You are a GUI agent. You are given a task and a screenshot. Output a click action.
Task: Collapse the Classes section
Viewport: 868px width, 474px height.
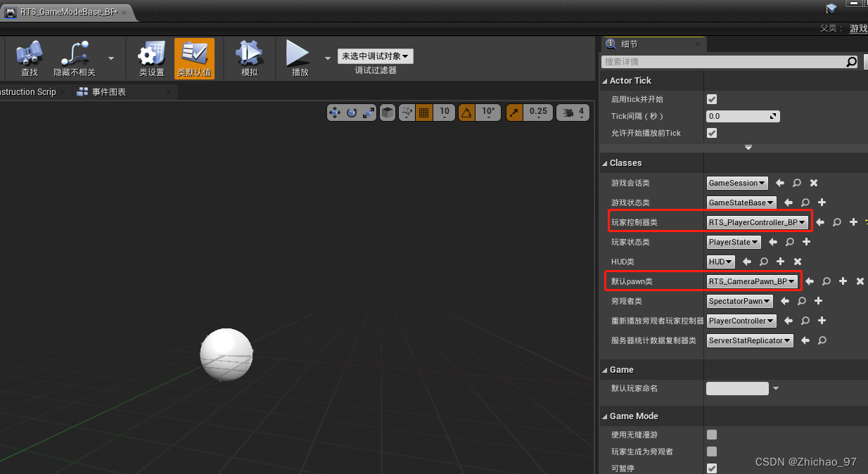point(605,162)
